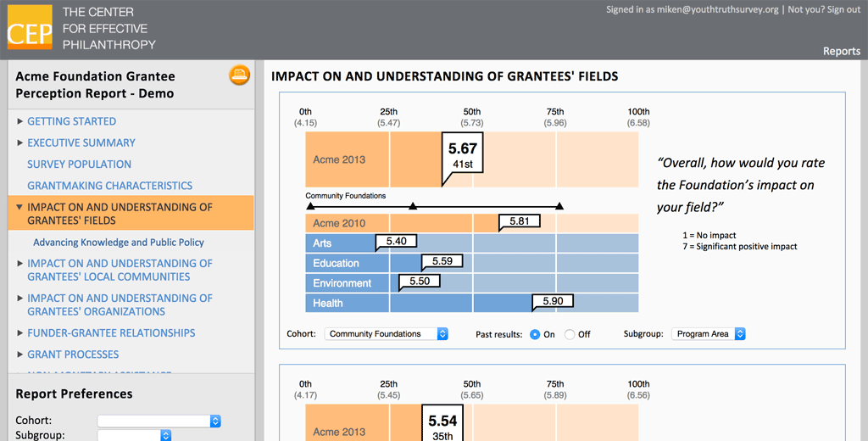Viewport: 868px width, 441px height.
Task: Open Advancing Knowledge and Public Policy
Action: pos(119,243)
